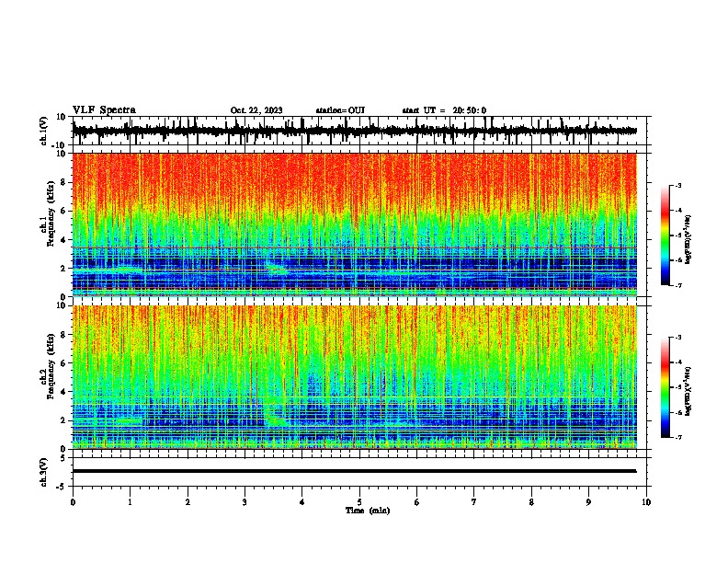Click the ch.1 spectrogram panel
The height and width of the screenshot is (563, 728).
pyautogui.click(x=354, y=224)
